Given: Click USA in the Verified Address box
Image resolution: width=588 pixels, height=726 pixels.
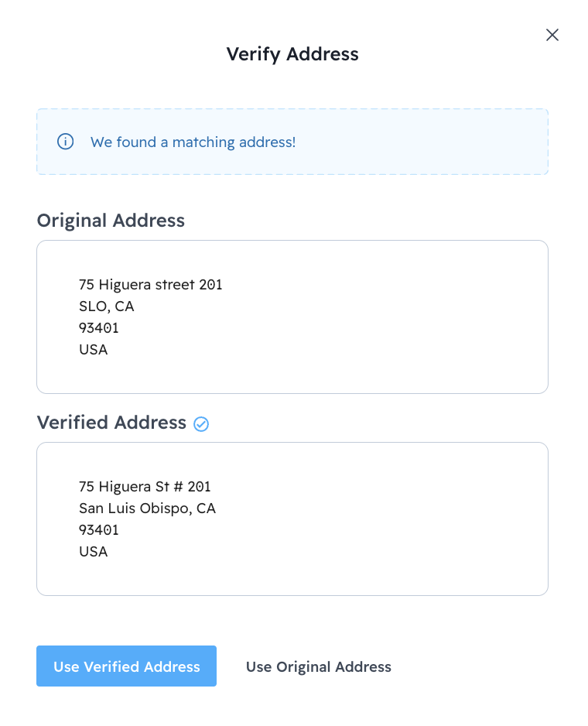Looking at the screenshot, I should click(x=94, y=552).
